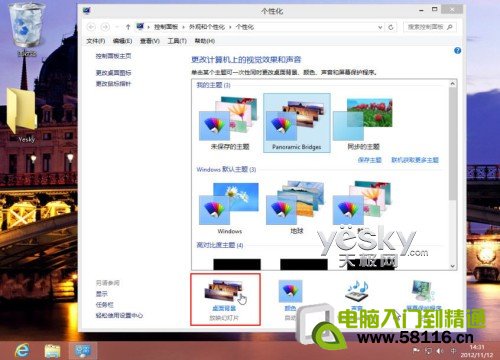Click the search control panel field
Screen dimensions: 500x360
(x=430, y=27)
